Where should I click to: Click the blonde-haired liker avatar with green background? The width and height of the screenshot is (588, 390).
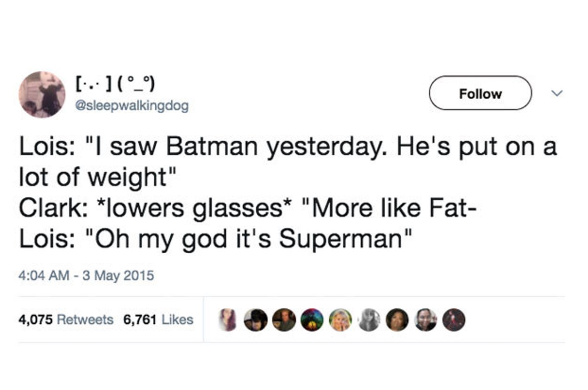(341, 320)
